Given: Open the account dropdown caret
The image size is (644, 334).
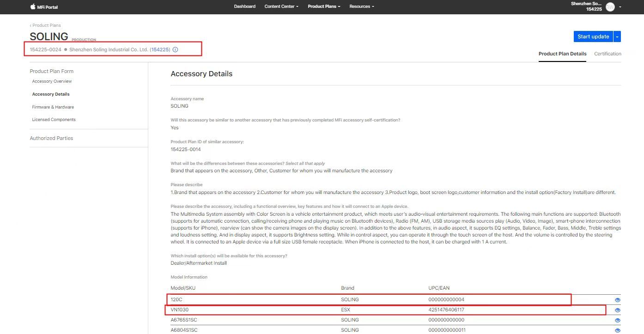Looking at the screenshot, I should [620, 6].
